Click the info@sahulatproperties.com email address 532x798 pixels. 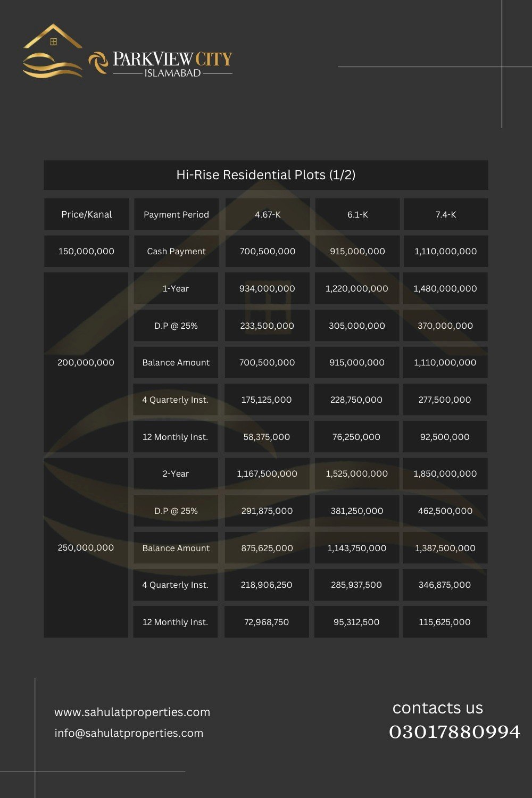pyautogui.click(x=129, y=733)
